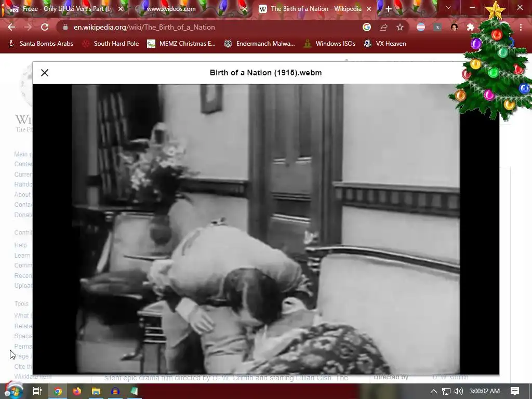
Task: Open Task View on the taskbar
Action: (37, 391)
